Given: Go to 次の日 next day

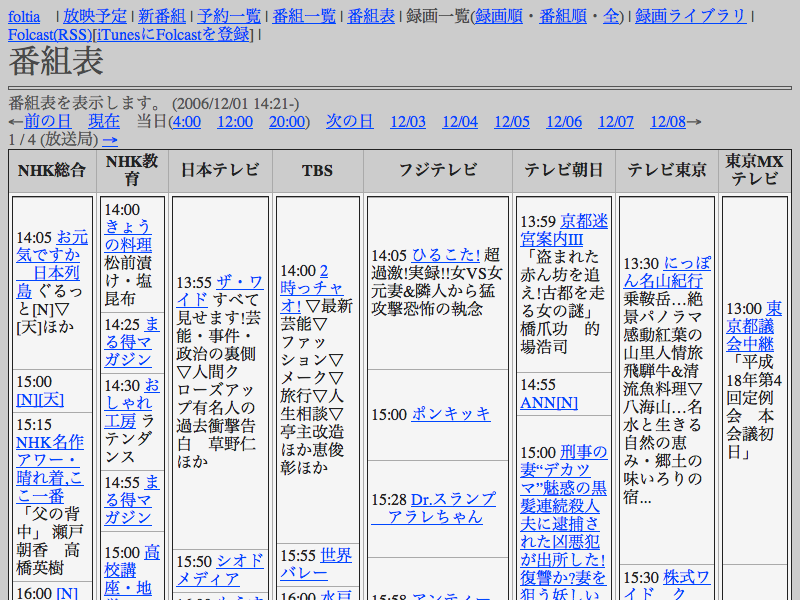Looking at the screenshot, I should coord(349,121).
